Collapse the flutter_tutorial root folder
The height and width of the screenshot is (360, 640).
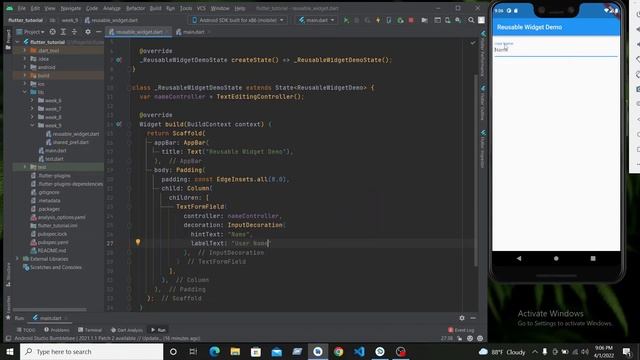click(x=18, y=42)
